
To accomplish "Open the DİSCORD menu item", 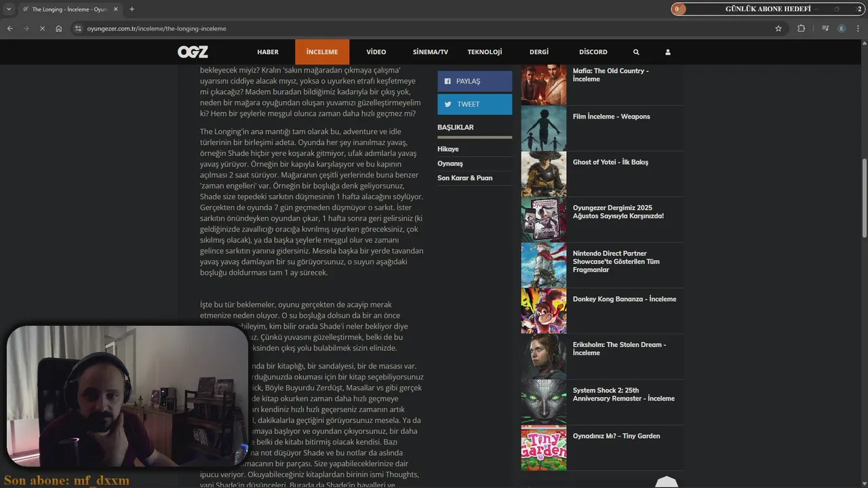I will [593, 52].
